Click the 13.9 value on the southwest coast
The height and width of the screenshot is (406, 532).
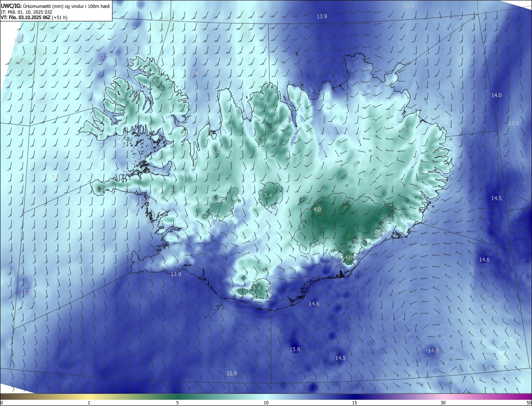176,274
